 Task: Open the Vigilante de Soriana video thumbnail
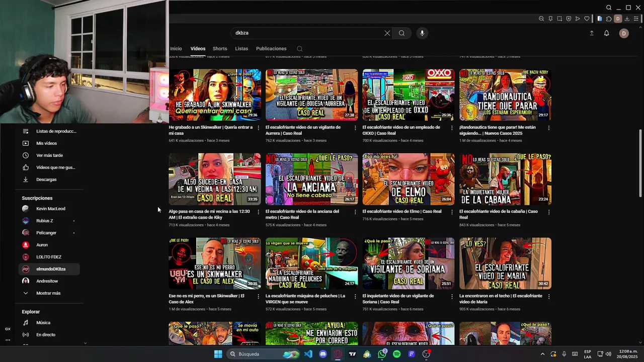coord(408,263)
